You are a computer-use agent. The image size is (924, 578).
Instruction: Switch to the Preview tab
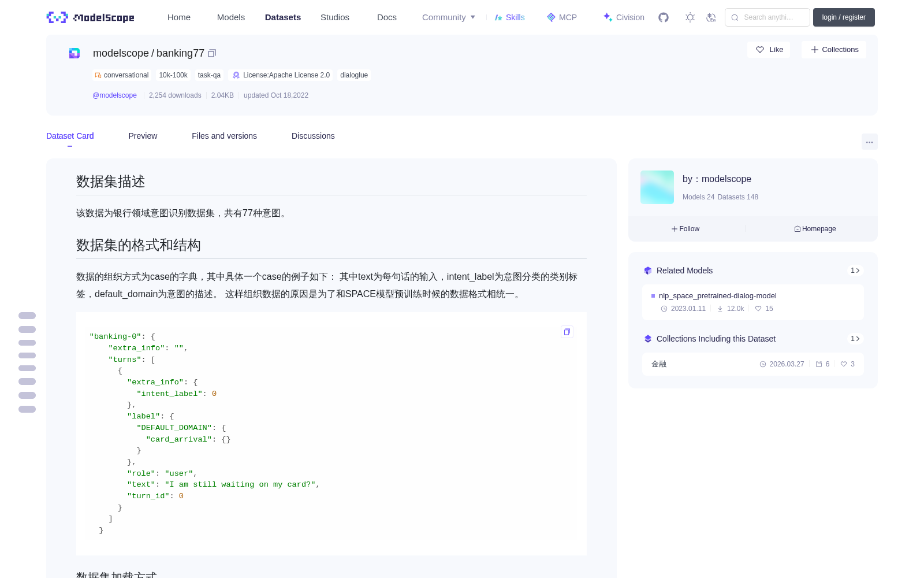pos(143,136)
